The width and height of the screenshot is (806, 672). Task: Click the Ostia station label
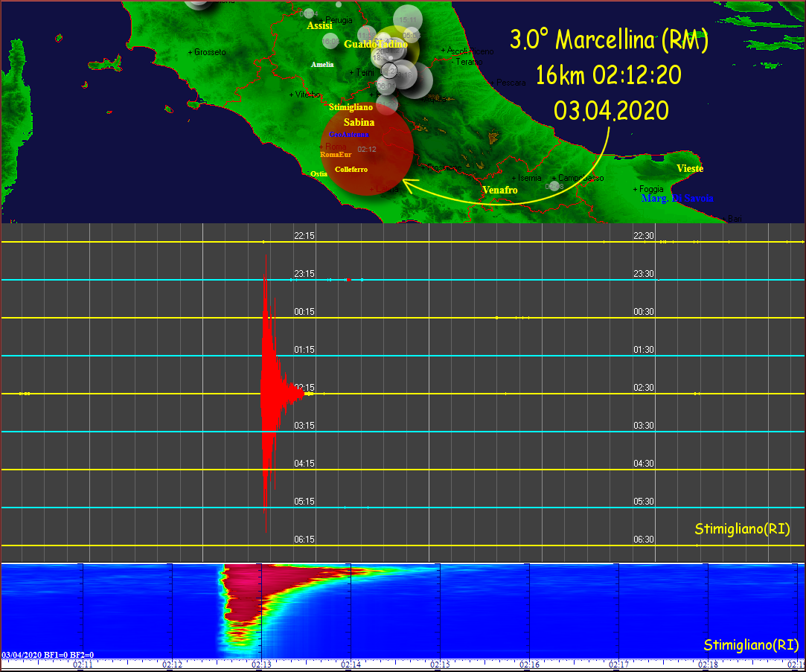[319, 173]
